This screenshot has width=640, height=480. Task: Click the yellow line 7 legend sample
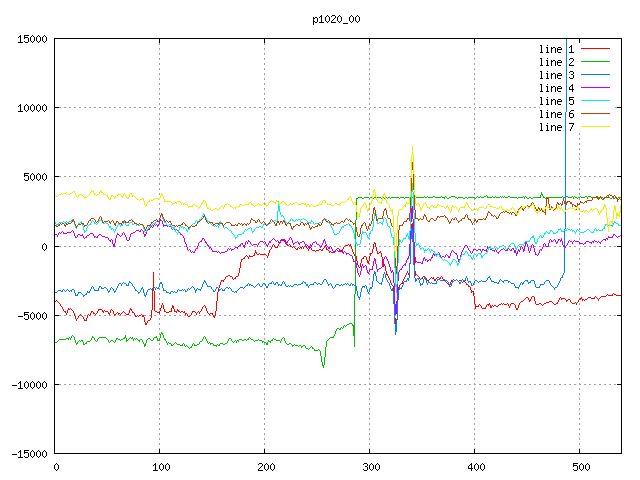596,127
